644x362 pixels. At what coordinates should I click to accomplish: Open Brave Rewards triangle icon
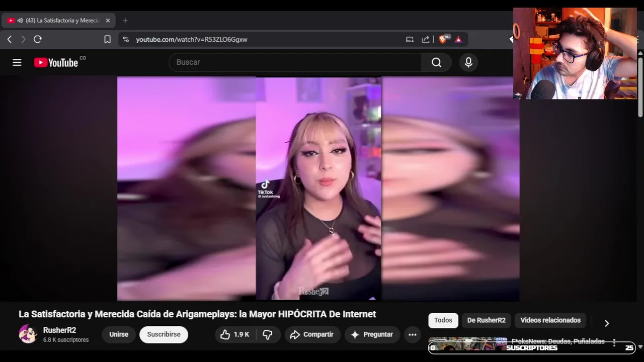[x=458, y=39]
